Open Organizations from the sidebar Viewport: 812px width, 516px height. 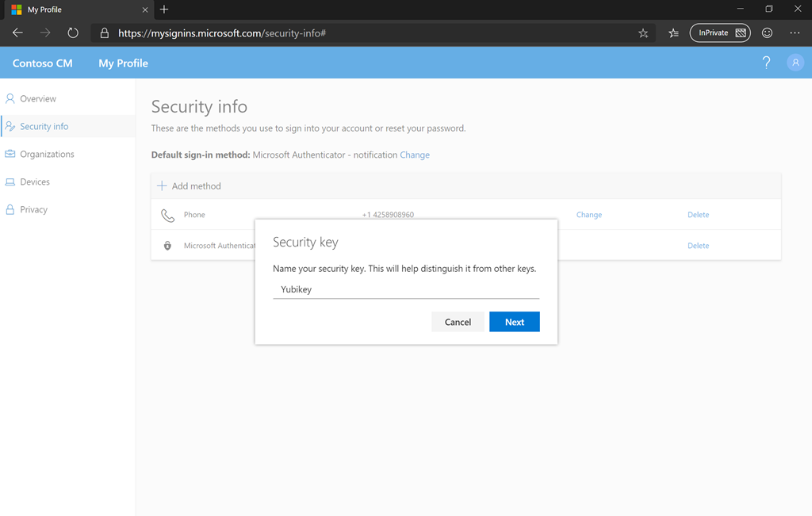[x=47, y=155]
